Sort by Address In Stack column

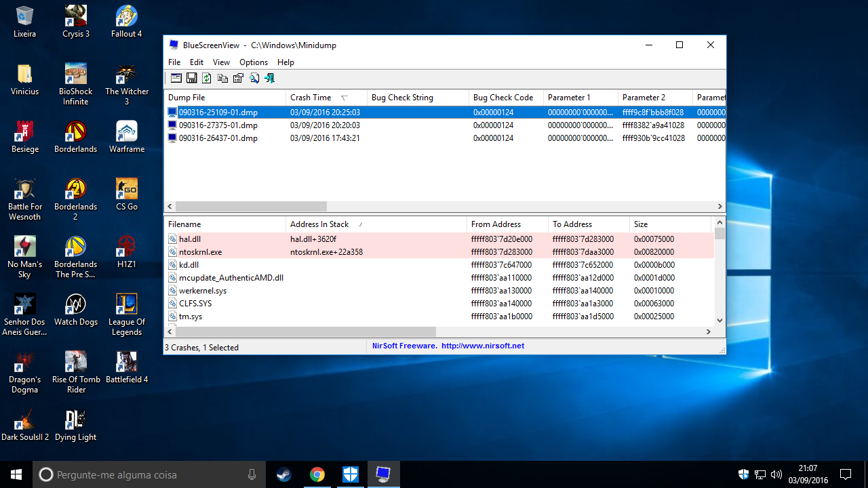point(376,224)
